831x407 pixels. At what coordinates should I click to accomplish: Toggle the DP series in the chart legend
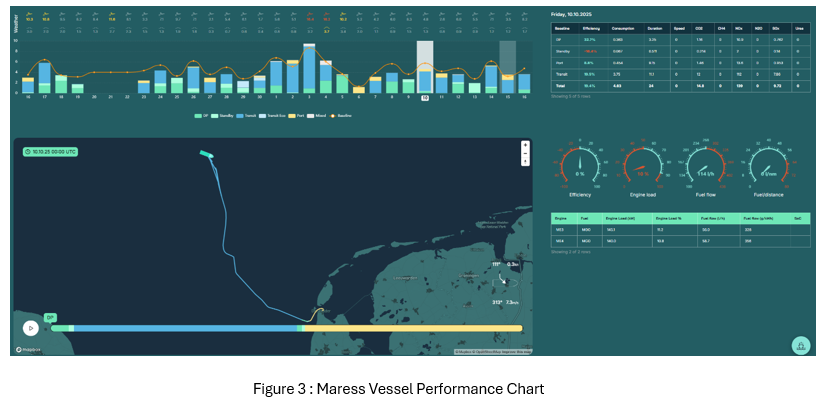point(201,116)
